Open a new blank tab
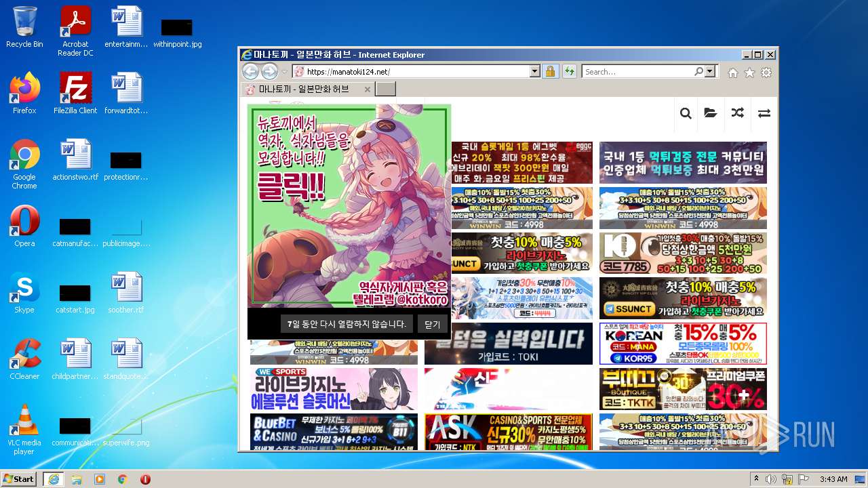 [385, 89]
